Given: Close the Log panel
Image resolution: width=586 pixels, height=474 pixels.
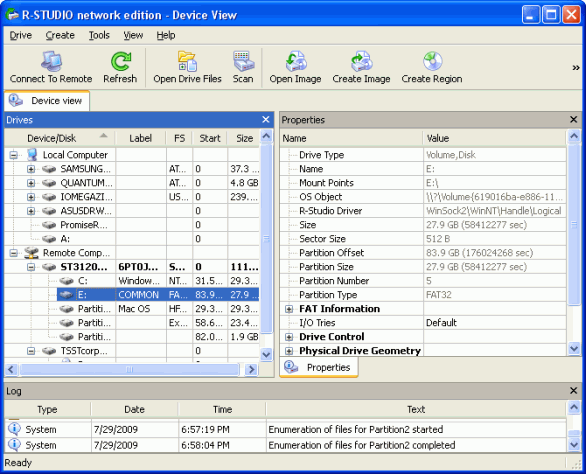Looking at the screenshot, I should click(x=574, y=391).
